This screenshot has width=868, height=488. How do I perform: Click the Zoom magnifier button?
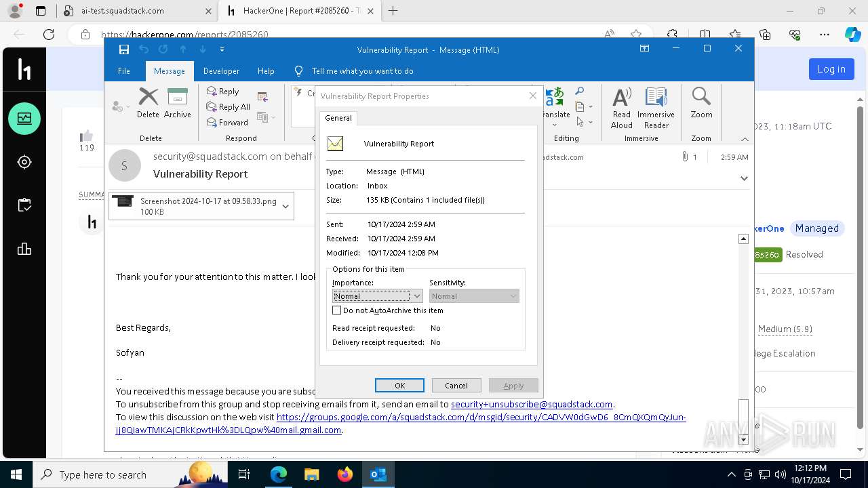(x=701, y=103)
